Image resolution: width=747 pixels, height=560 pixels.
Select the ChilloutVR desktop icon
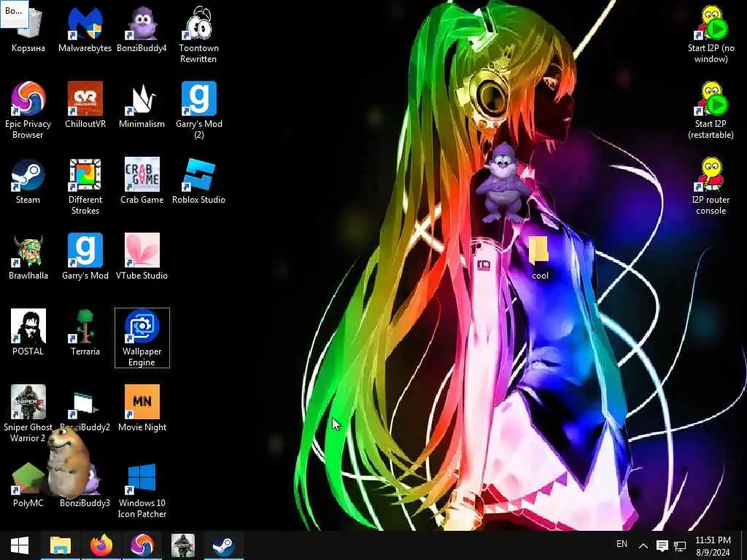[x=85, y=105]
